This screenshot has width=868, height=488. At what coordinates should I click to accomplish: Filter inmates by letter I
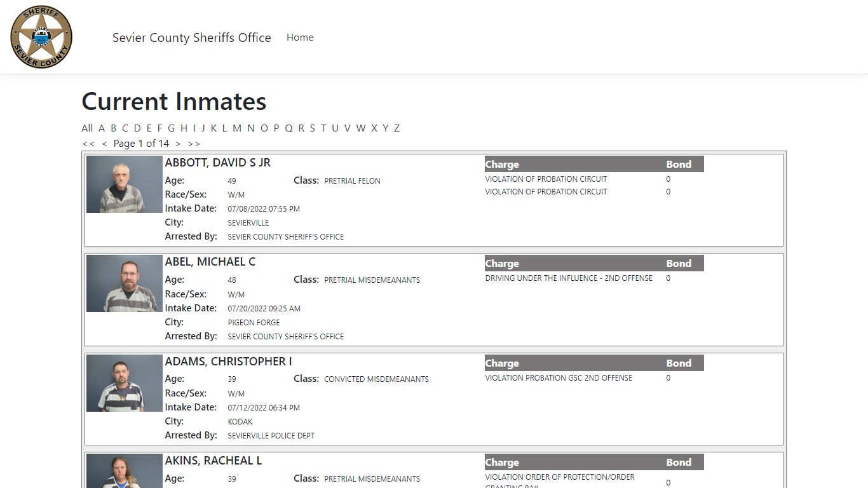194,128
